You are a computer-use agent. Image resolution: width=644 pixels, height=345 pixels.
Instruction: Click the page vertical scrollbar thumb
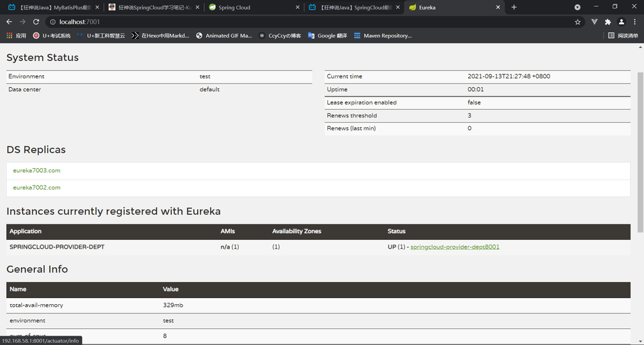pos(640,152)
